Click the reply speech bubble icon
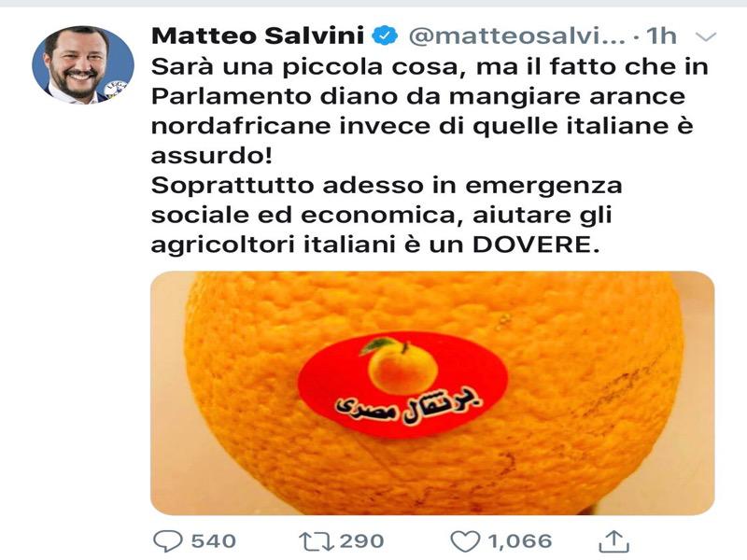 pos(168,541)
